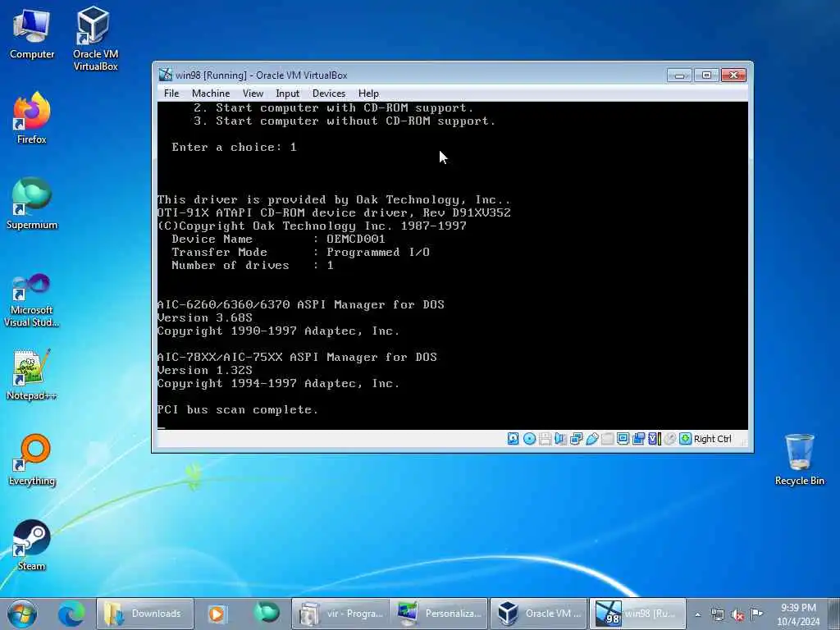Open the Machine menu
This screenshot has height=630, width=840.
tap(211, 94)
